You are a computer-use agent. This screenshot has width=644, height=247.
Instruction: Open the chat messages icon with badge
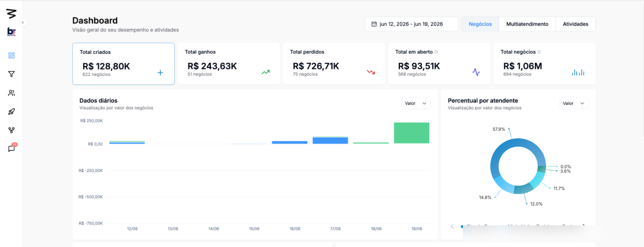[x=12, y=148]
